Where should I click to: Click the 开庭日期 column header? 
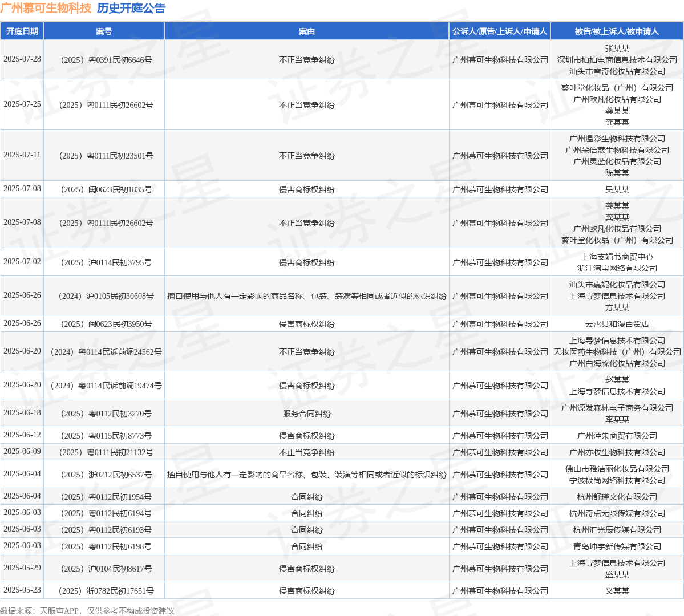click(22, 31)
